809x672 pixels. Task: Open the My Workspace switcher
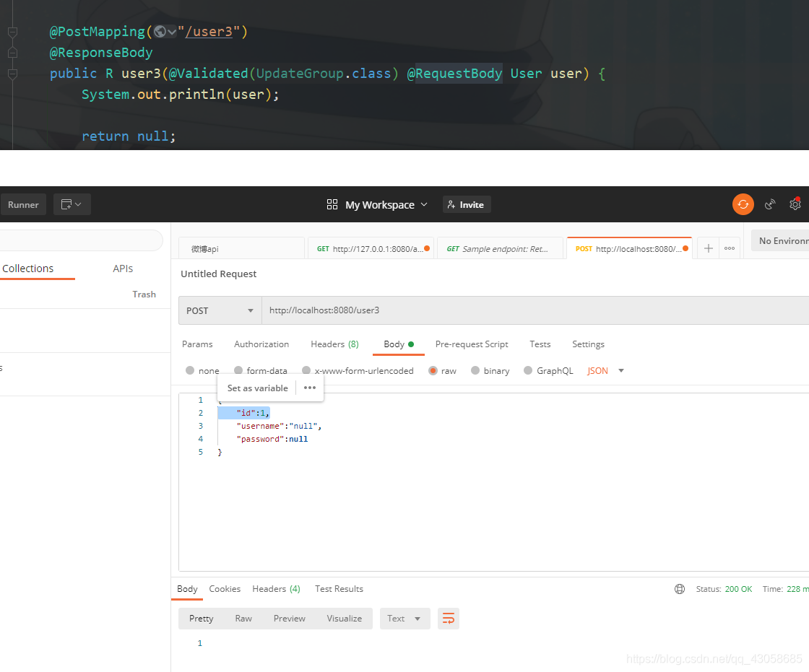coord(378,204)
